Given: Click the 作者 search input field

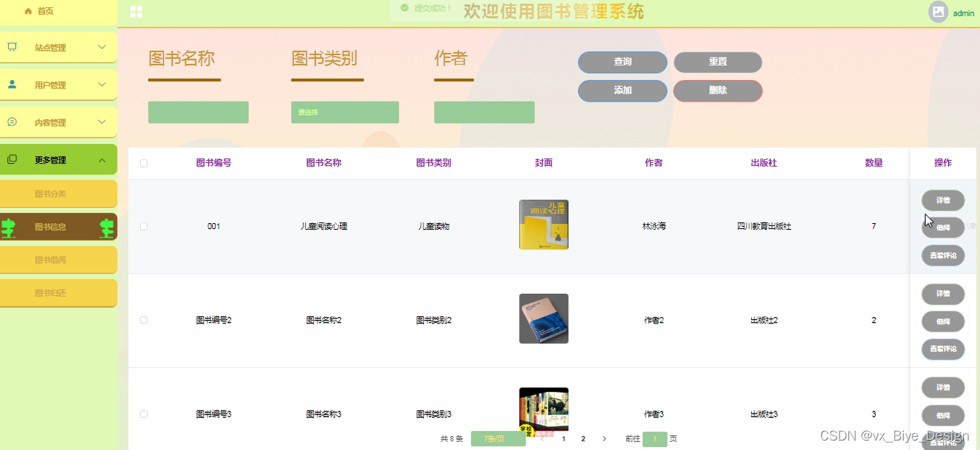Looking at the screenshot, I should tap(484, 113).
